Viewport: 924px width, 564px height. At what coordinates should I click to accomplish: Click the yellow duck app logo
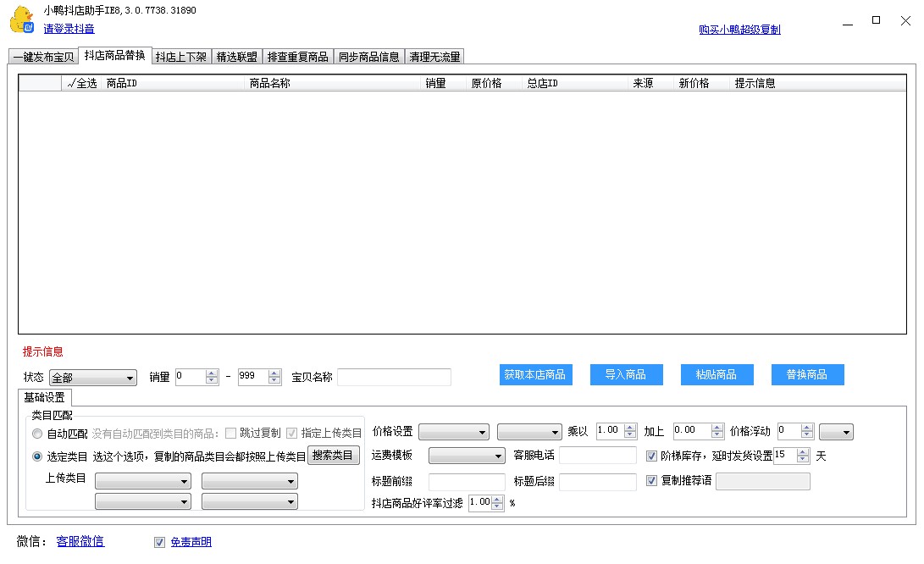[x=22, y=20]
